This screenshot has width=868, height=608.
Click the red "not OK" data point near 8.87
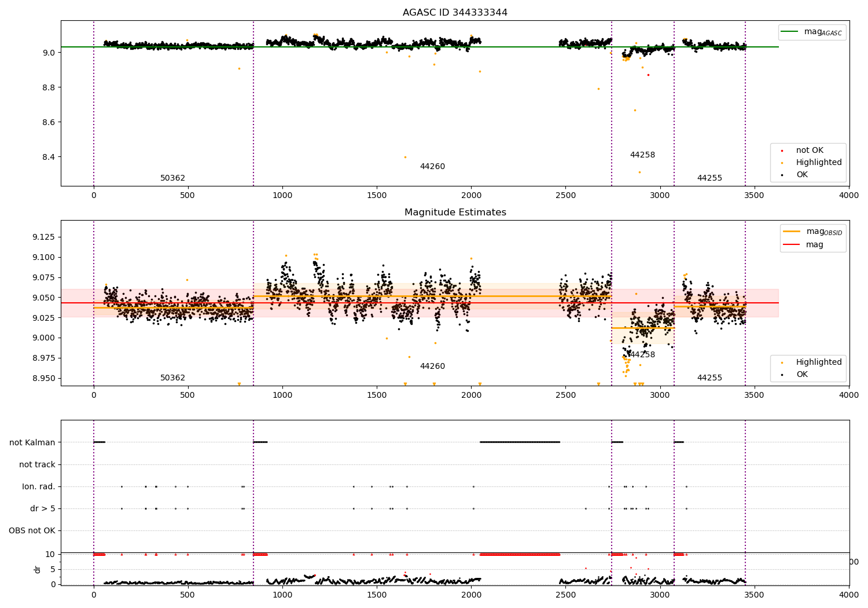[x=648, y=75]
